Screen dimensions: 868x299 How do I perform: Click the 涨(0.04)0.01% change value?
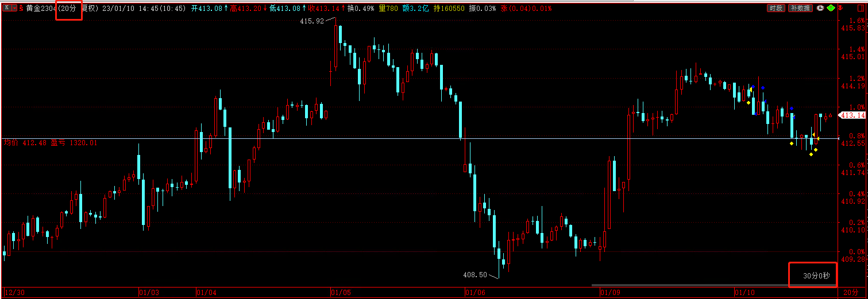pyautogui.click(x=526, y=9)
